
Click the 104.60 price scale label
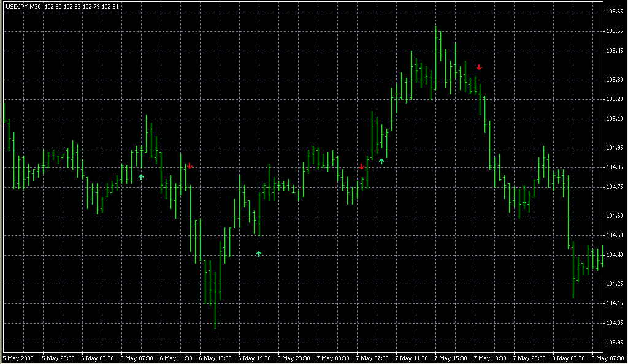[x=615, y=216]
